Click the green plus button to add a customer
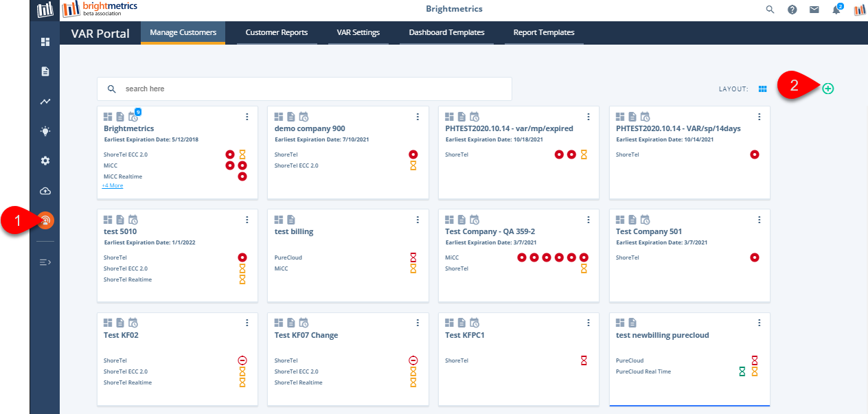The height and width of the screenshot is (414, 868). (828, 89)
